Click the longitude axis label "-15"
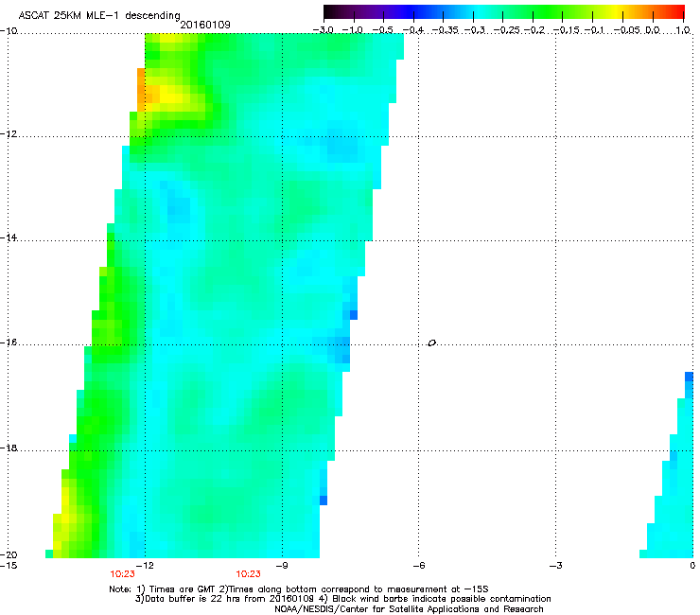Image resolution: width=700 pixels, height=615 pixels. pyautogui.click(x=9, y=566)
